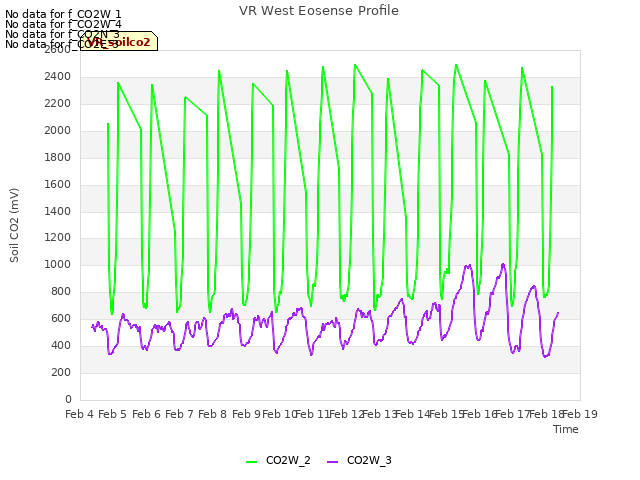Click the Feb 7 x-axis tick label
640x480 pixels.
[179, 414]
